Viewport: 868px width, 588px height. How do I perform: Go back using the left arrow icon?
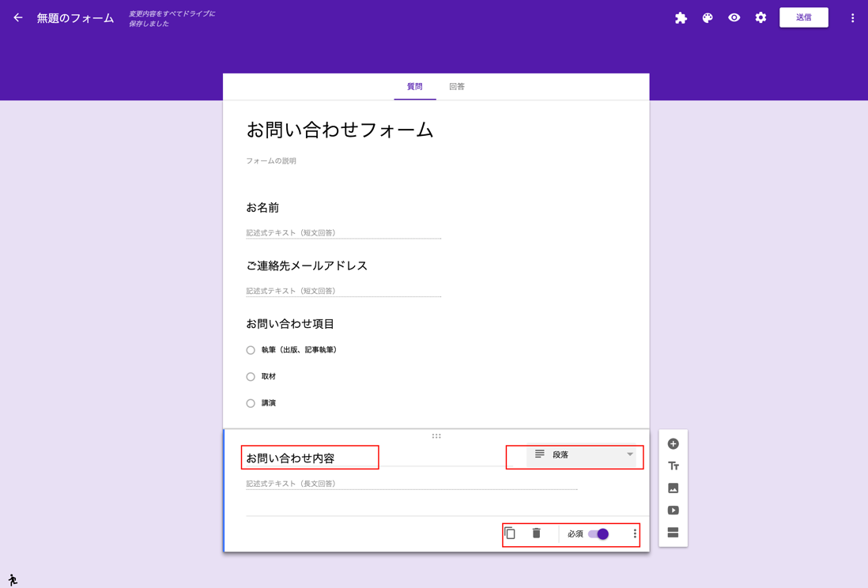pos(18,17)
